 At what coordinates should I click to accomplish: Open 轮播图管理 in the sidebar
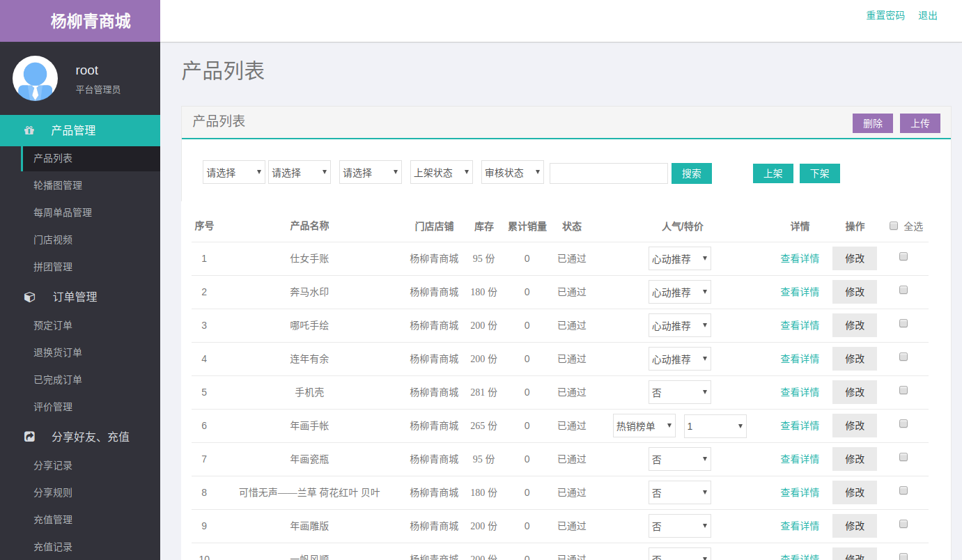[x=58, y=185]
